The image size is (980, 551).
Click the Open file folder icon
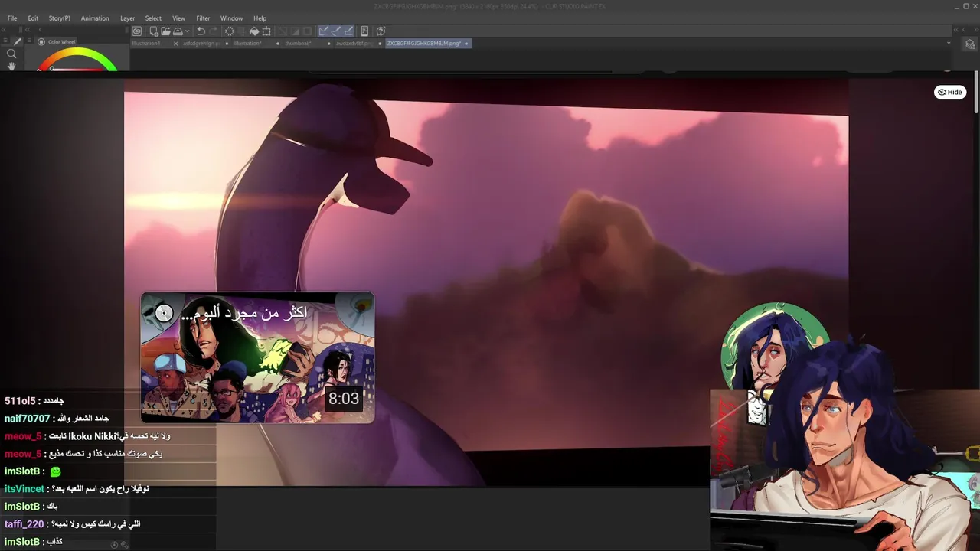pyautogui.click(x=165, y=31)
